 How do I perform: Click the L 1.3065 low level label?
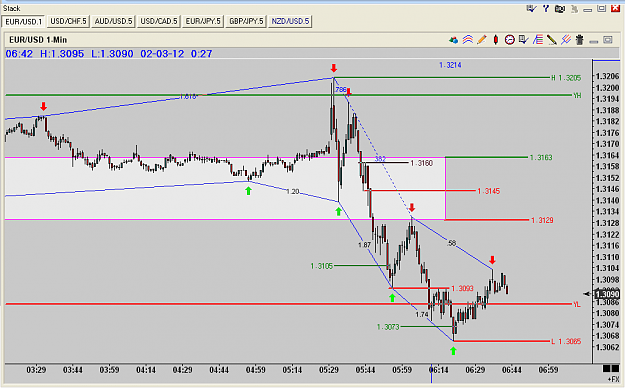pyautogui.click(x=566, y=341)
